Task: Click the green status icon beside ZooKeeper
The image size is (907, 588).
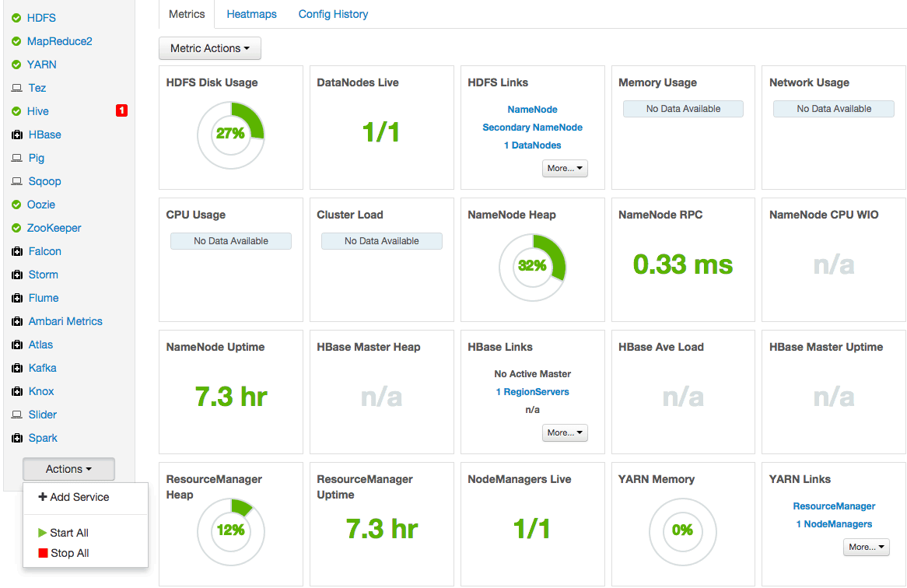Action: 16,228
